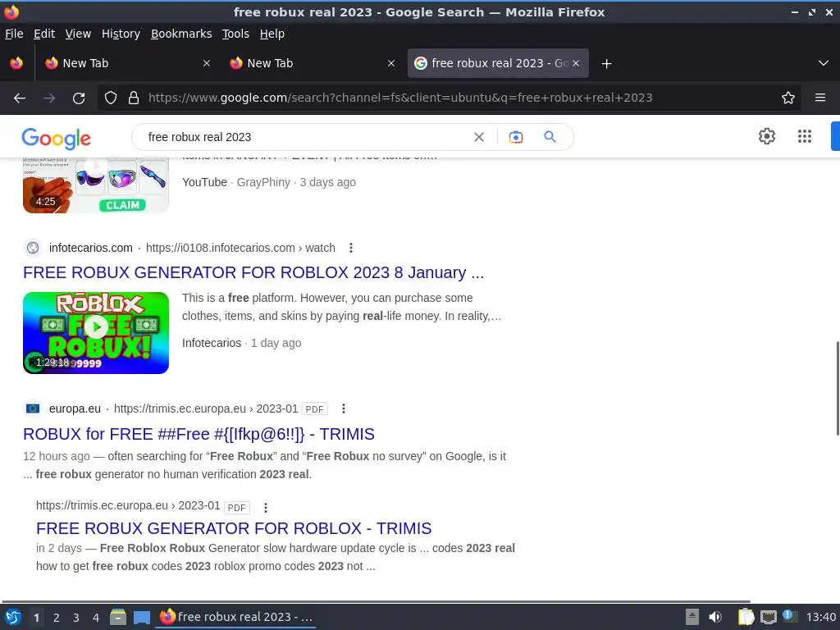Viewport: 840px width, 630px height.
Task: Submit search with magnifier icon
Action: pos(550,137)
